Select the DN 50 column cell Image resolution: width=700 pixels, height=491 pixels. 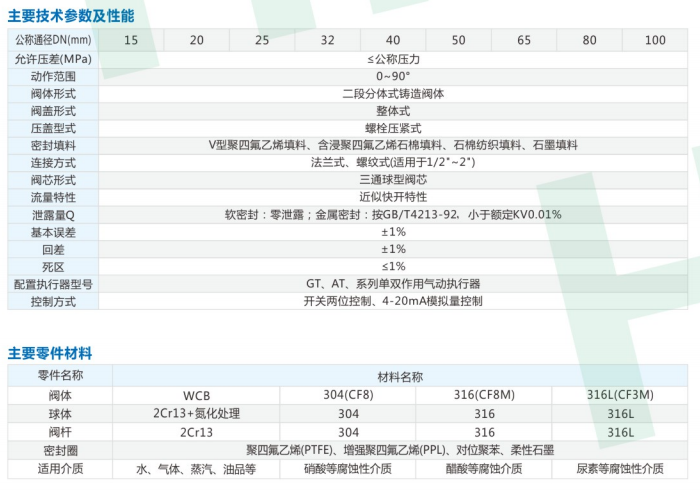(458, 40)
